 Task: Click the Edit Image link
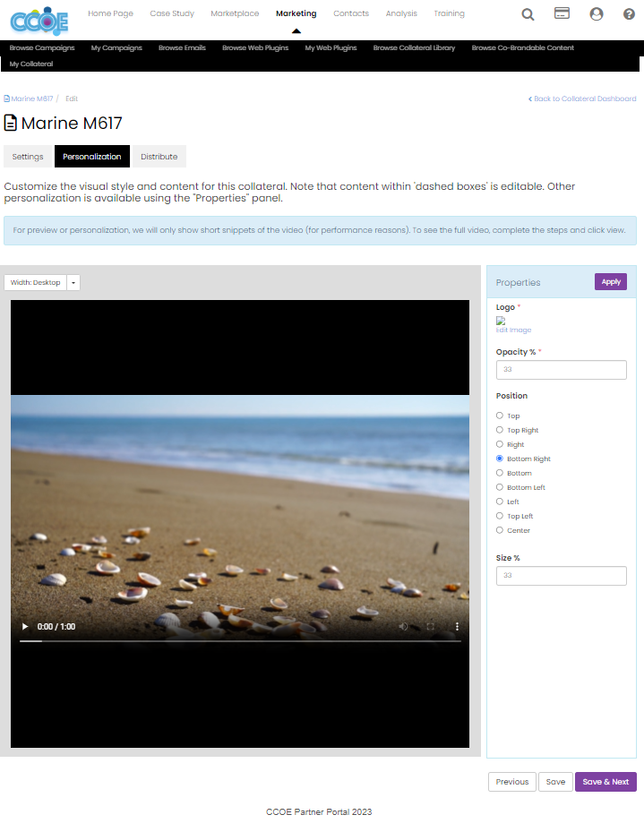tap(513, 330)
